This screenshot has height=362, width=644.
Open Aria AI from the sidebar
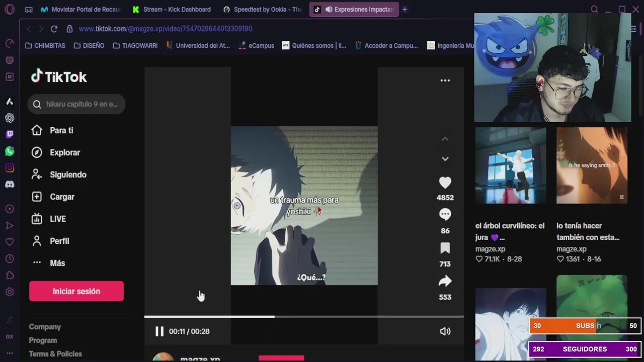coord(10,102)
